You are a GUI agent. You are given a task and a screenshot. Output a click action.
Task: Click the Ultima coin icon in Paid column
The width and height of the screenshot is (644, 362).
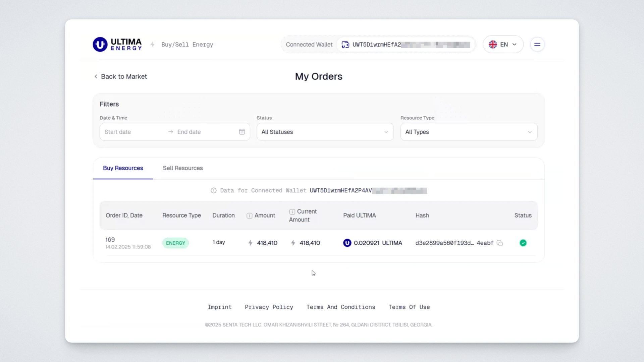pyautogui.click(x=347, y=243)
